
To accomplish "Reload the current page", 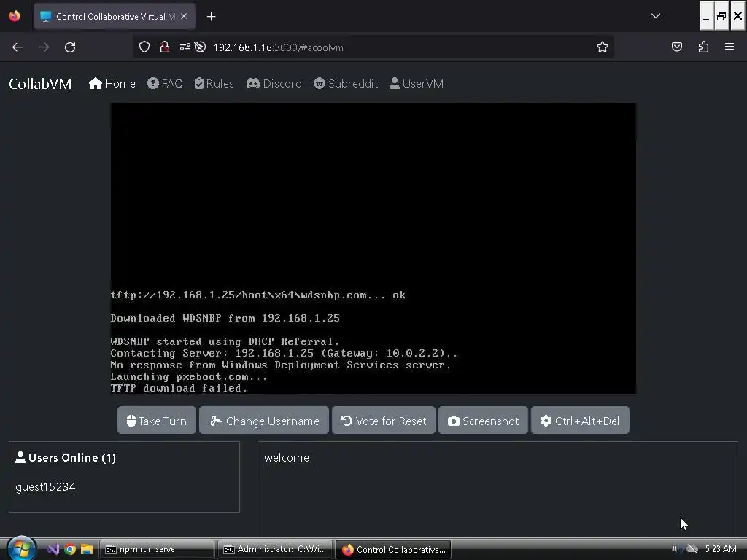I will (70, 47).
